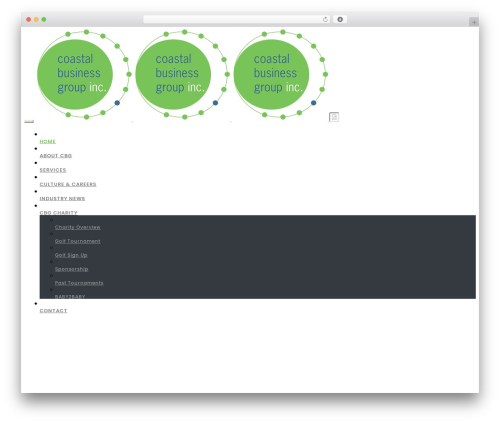Open CULTURE & CAREERS menu item

point(68,184)
